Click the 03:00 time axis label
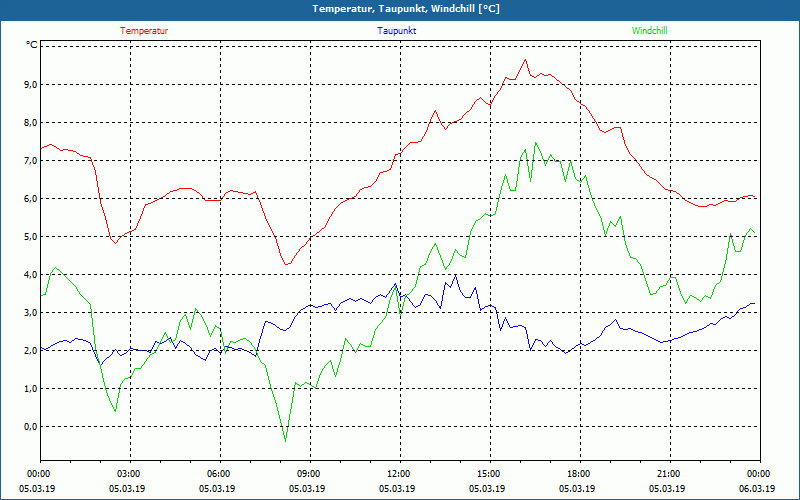Image resolution: width=800 pixels, height=500 pixels. click(x=131, y=474)
